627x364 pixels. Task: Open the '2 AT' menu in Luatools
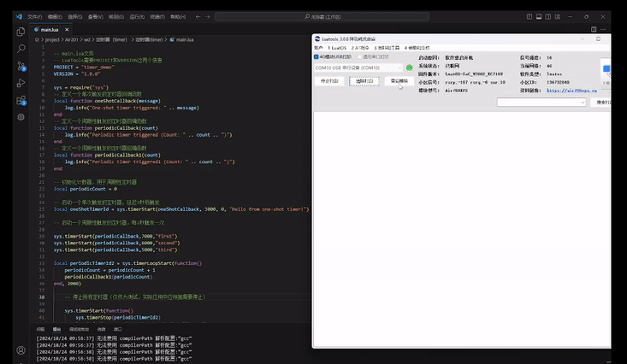click(x=360, y=48)
